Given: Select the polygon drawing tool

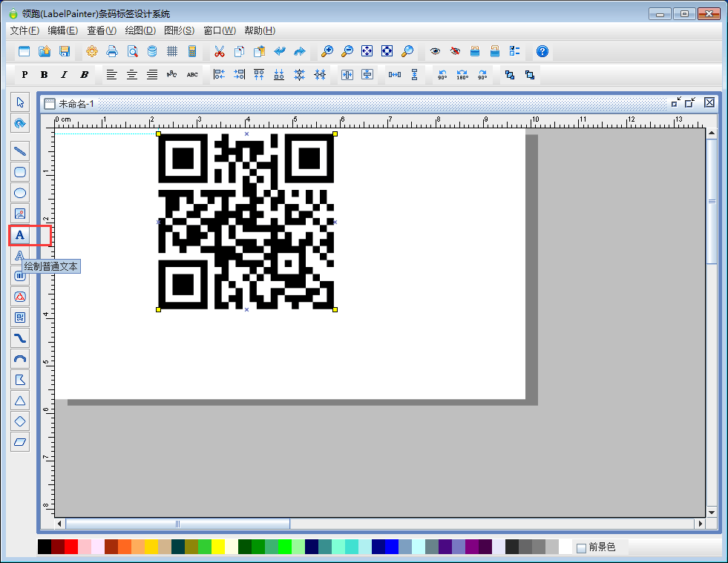Looking at the screenshot, I should pyautogui.click(x=20, y=380).
